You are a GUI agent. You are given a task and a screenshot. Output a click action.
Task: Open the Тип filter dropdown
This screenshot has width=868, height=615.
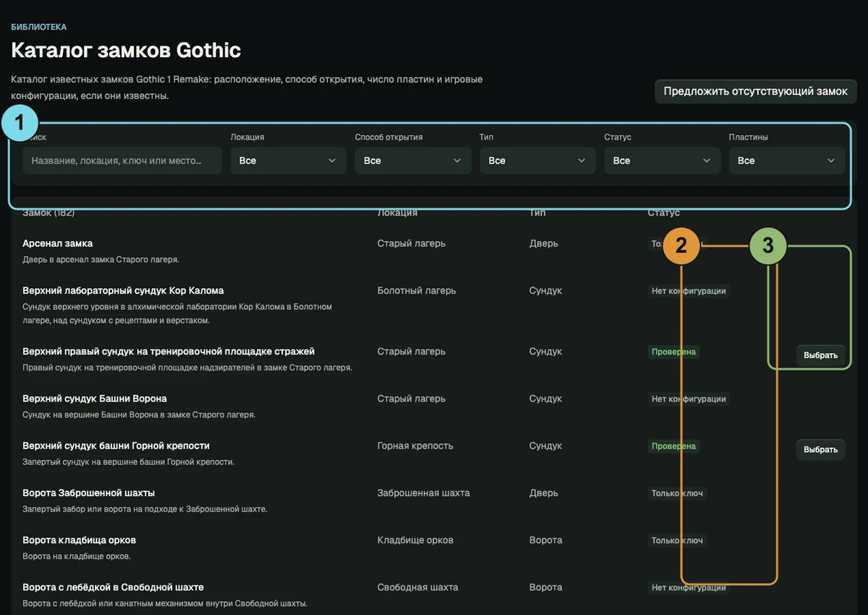pos(537,161)
